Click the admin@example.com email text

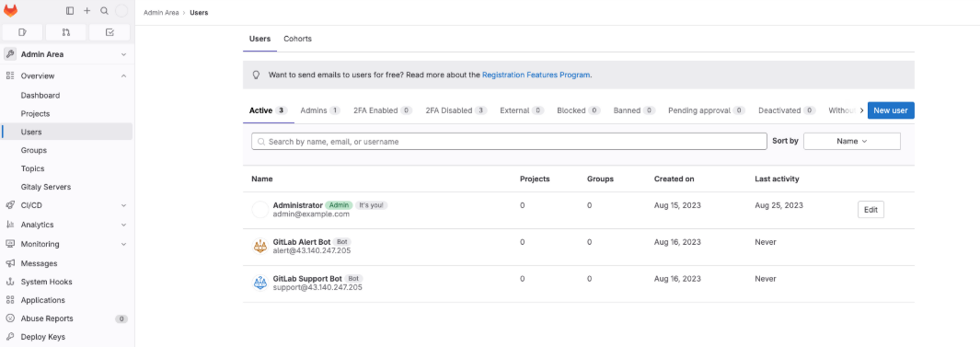coord(311,214)
